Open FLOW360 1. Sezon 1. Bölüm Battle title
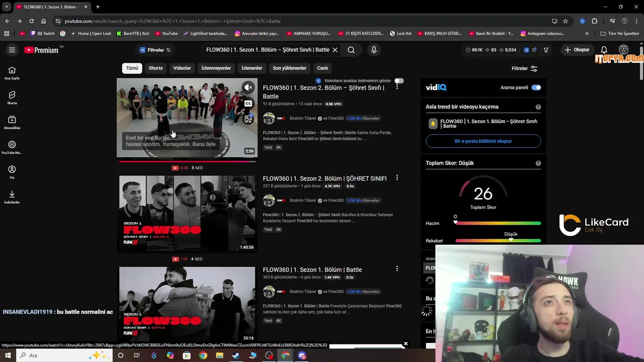644x362 pixels. coord(312,269)
